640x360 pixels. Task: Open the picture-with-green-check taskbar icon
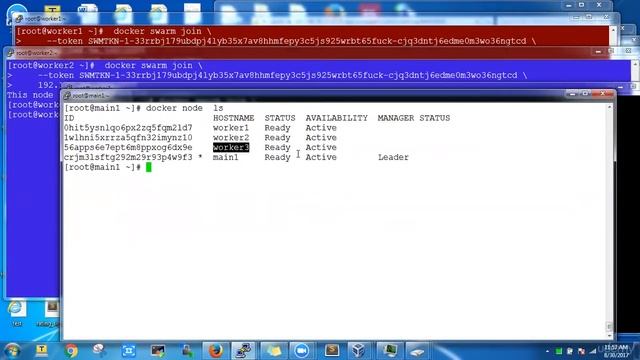[x=158, y=351]
